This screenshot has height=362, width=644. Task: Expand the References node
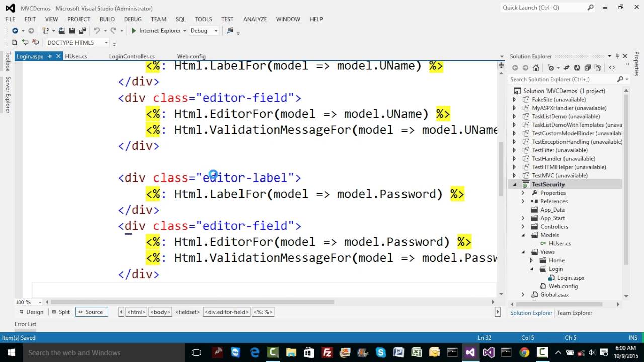(523, 201)
